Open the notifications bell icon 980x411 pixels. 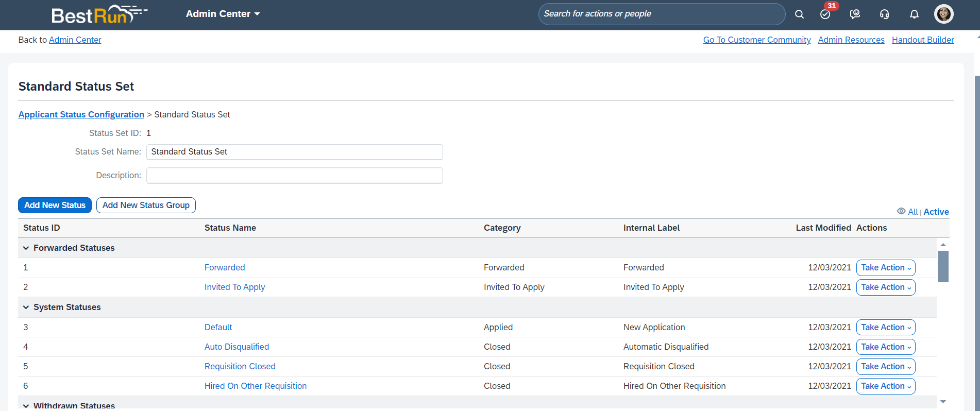point(914,14)
